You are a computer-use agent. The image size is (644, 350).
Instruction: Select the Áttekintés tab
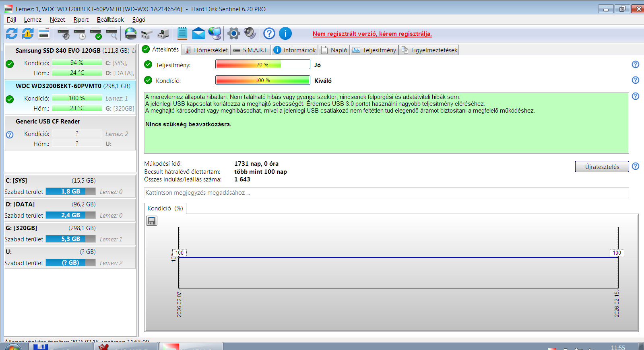(x=160, y=49)
